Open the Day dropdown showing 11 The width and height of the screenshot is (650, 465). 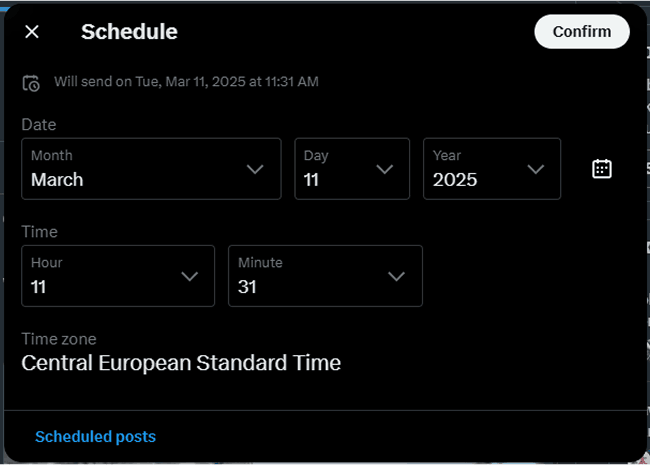point(352,169)
